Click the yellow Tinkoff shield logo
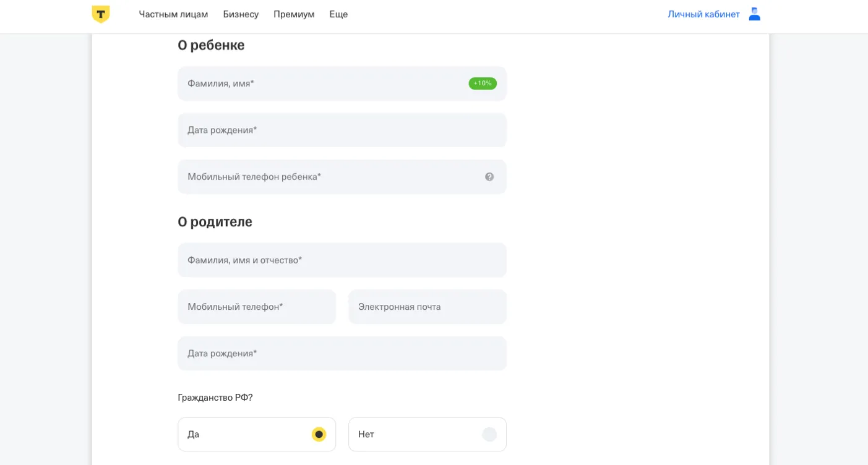 pos(101,14)
